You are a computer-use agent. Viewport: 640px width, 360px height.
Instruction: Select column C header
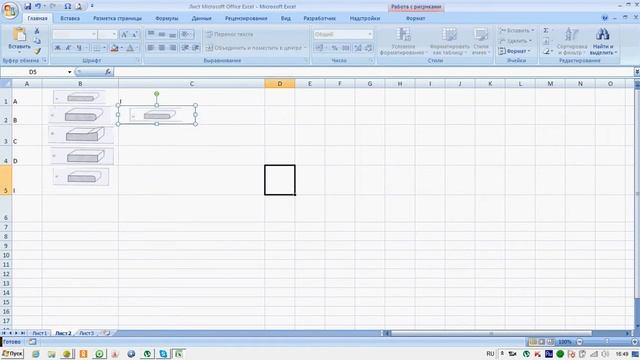tap(191, 84)
